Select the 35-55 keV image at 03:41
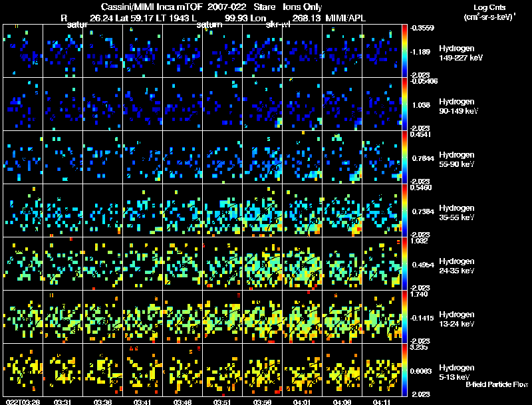The width and height of the screenshot is (532, 405). tap(142, 211)
